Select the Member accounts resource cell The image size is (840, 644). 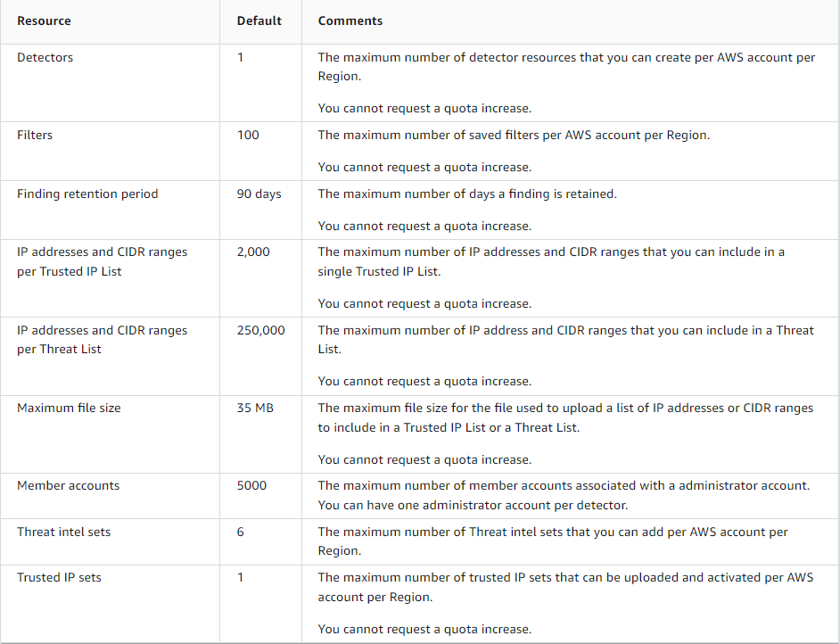(68, 486)
